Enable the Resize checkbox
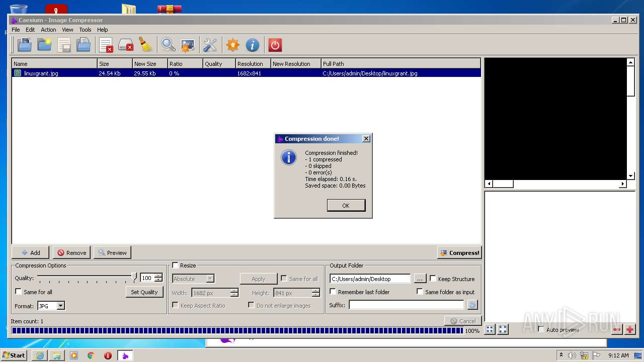Viewport: 644px width, 362px height. point(175,265)
